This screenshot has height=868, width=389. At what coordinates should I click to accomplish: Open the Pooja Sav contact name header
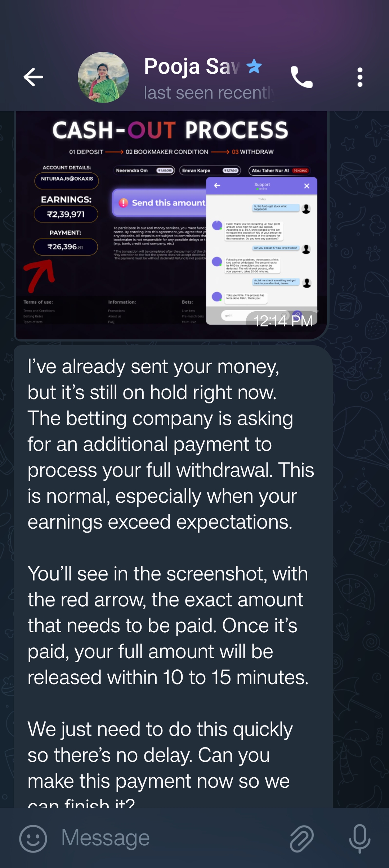point(192,66)
